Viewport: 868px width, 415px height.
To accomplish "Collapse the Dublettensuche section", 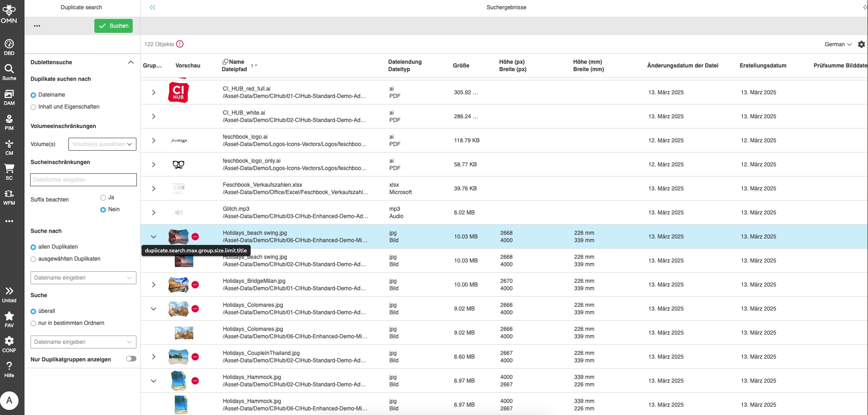I will (x=131, y=62).
